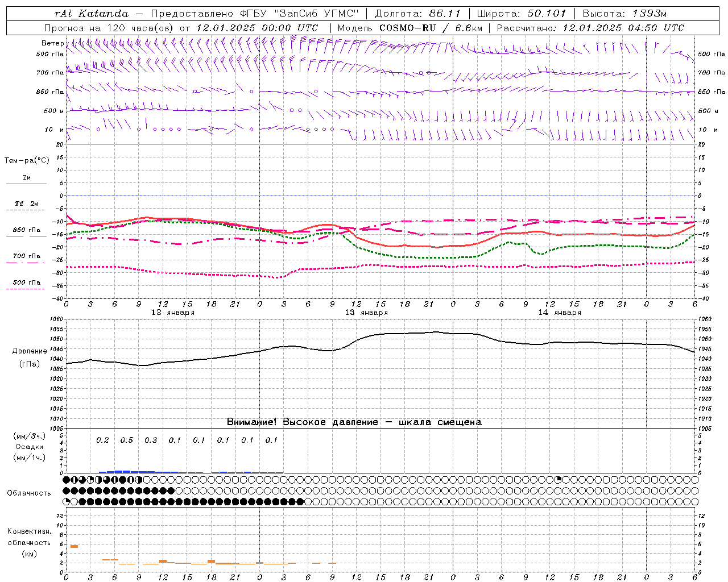Viewport: 728px width, 582px height.
Task: Click the Высота: 1393м value
Action: pyautogui.click(x=624, y=14)
